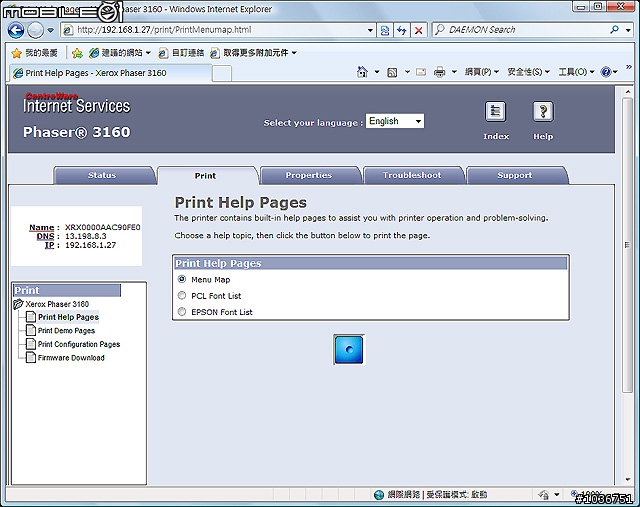Open a new blank browser tab
This screenshot has width=640, height=507.
222,74
